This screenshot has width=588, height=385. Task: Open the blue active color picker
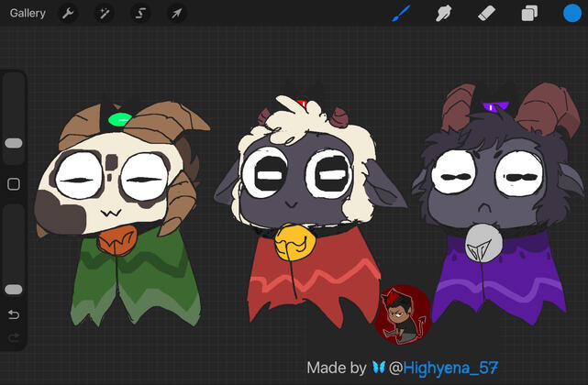pyautogui.click(x=571, y=14)
